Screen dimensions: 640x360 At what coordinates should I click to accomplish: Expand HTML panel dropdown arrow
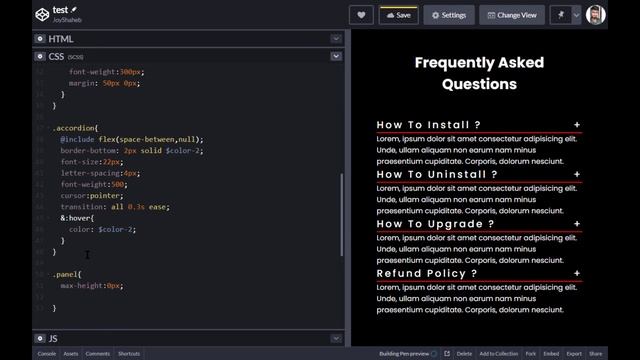pyautogui.click(x=336, y=39)
